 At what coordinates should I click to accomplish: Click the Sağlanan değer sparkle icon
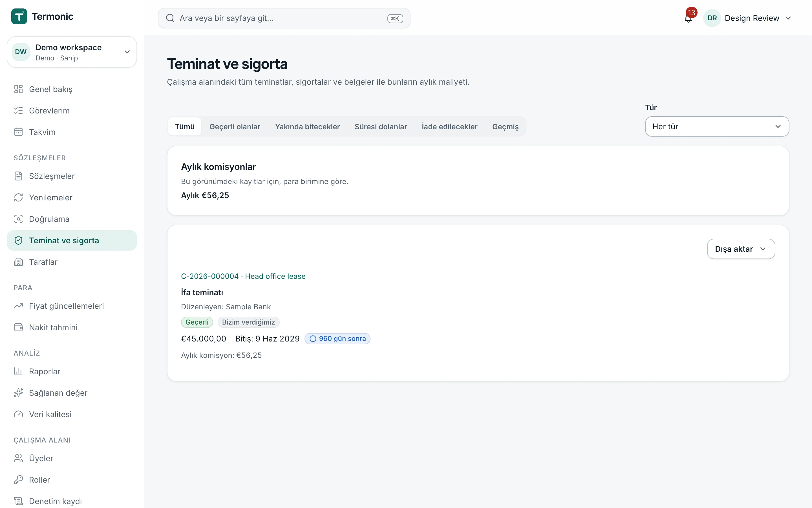(x=18, y=393)
